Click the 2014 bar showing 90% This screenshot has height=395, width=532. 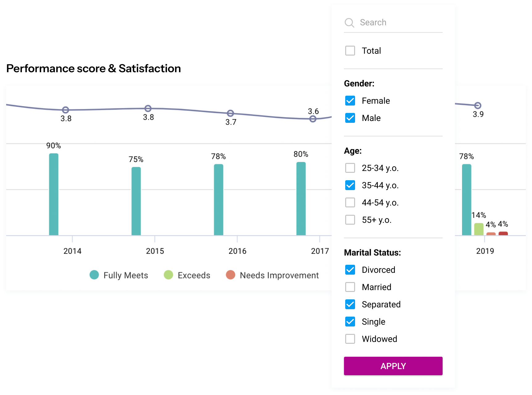54,194
